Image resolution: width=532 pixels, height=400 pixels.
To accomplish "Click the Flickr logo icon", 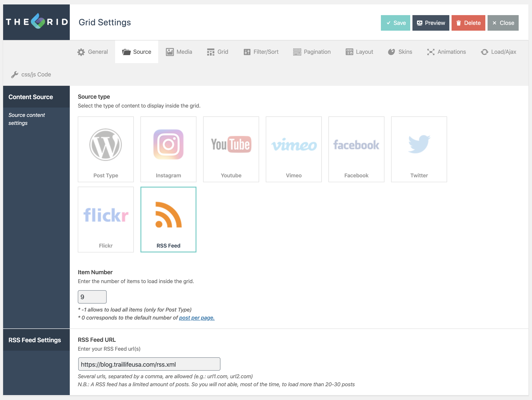I will (x=106, y=215).
